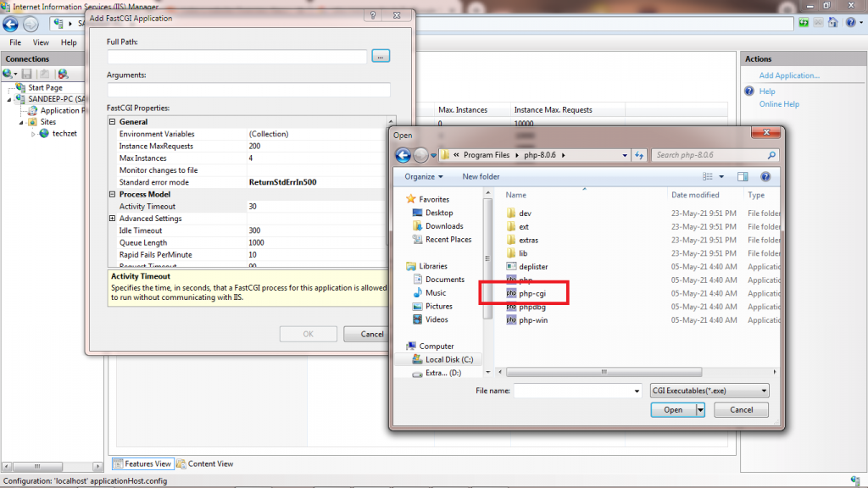Expand Advanced Settings in FastCGI properties
Screen dimensions: 868x488
point(113,219)
